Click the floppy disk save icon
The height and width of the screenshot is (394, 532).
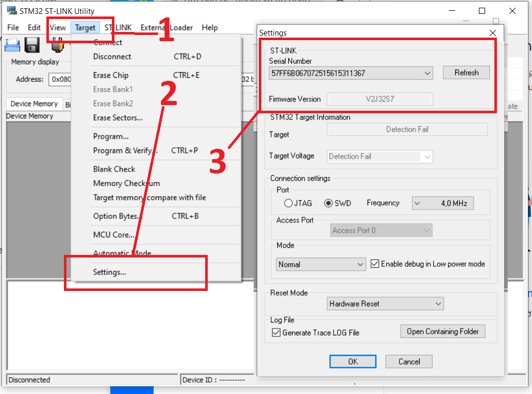pos(32,45)
